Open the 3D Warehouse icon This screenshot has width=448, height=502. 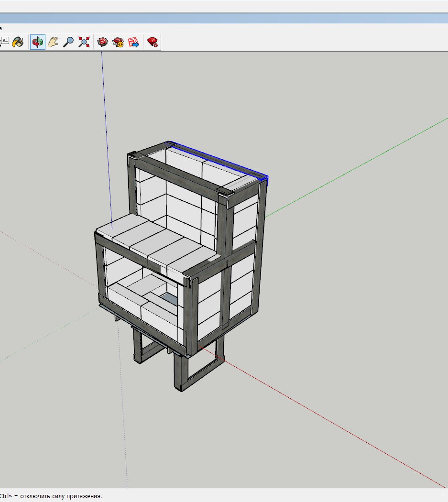(102, 42)
